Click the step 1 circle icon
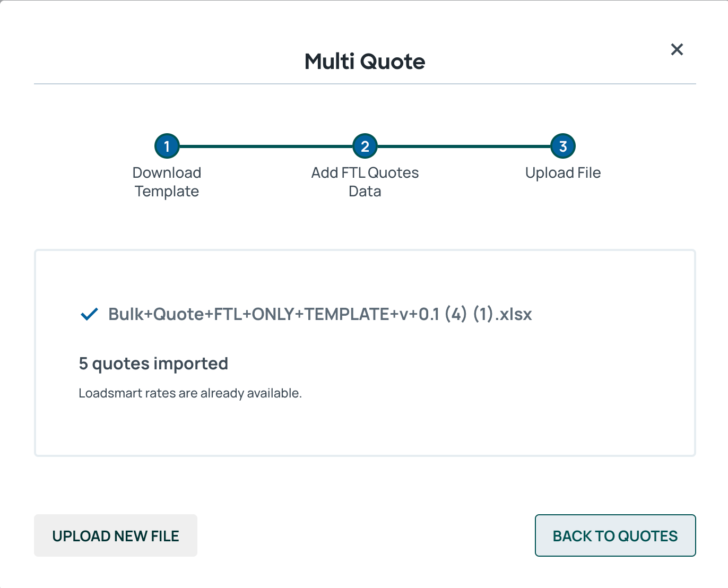728x588 pixels. [x=167, y=146]
